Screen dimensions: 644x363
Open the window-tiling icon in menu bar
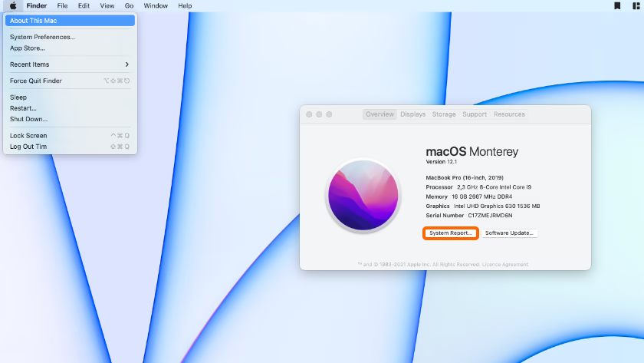coord(636,5)
